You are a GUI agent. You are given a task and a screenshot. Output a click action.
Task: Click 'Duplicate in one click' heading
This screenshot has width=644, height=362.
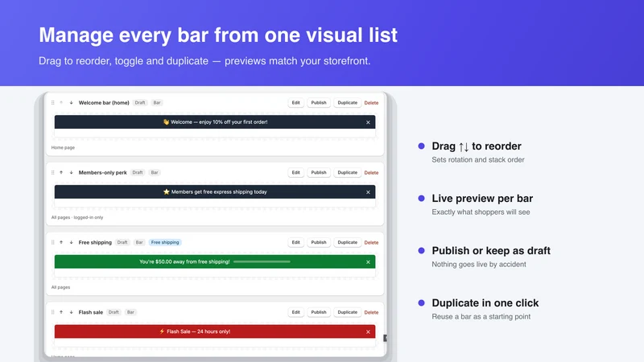point(485,303)
